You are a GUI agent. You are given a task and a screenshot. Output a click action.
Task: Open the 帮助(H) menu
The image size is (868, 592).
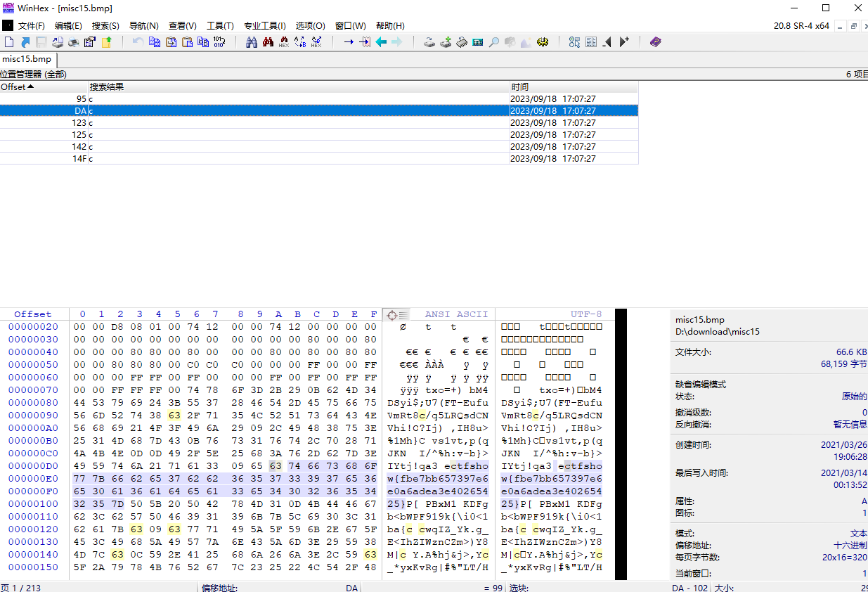(391, 26)
